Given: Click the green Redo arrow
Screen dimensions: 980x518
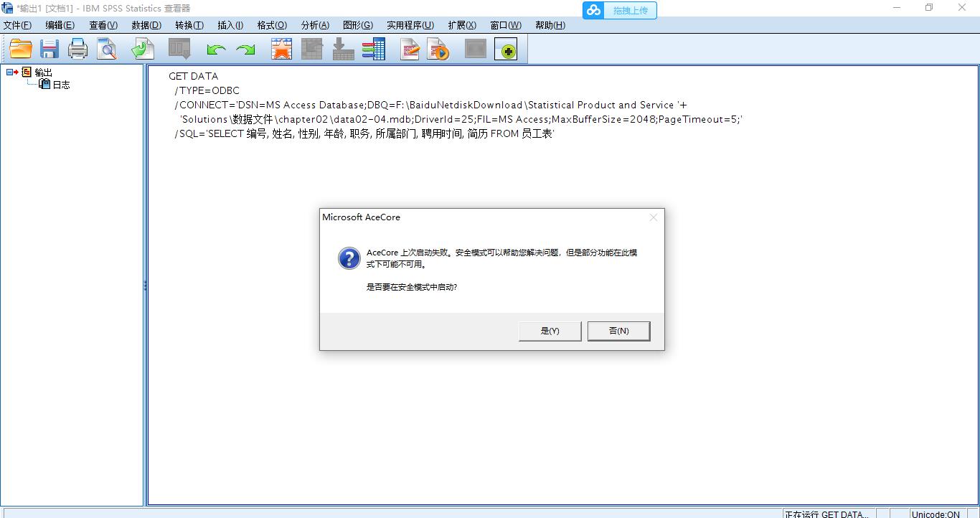Looking at the screenshot, I should pyautogui.click(x=246, y=50).
